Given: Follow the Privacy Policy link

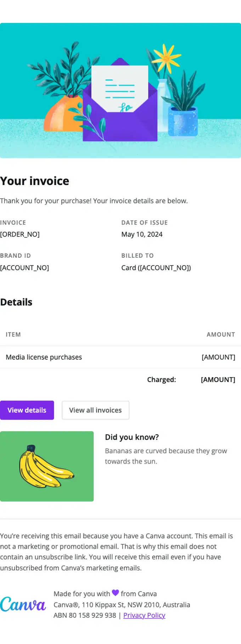Looking at the screenshot, I should [x=144, y=615].
